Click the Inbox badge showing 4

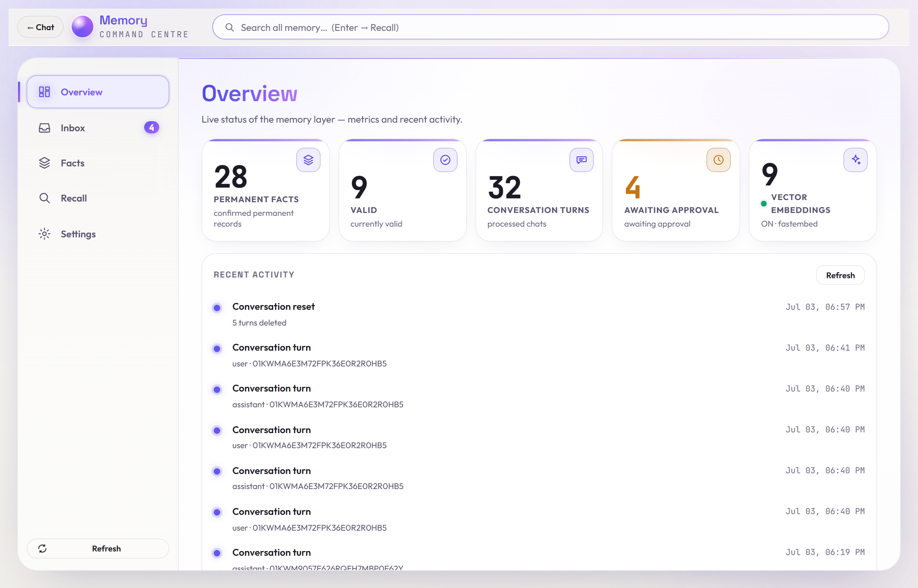152,128
